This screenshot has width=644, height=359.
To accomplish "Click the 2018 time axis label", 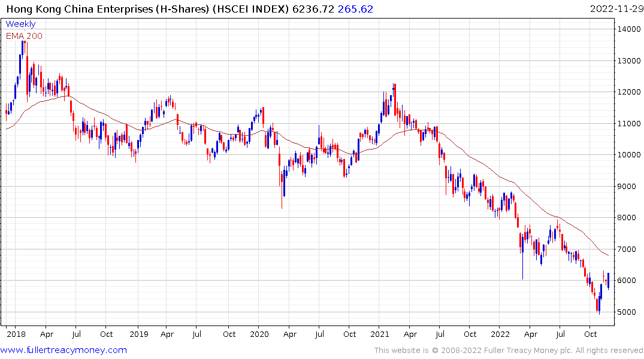I will pyautogui.click(x=16, y=334).
